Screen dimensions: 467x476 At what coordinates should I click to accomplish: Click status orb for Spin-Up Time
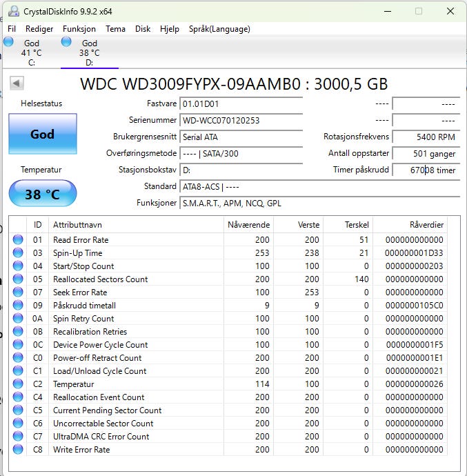[18, 252]
